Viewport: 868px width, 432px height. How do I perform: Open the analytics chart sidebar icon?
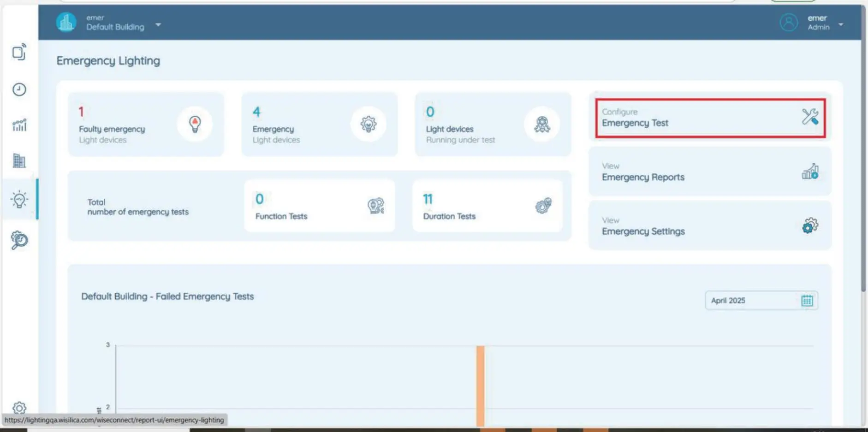click(19, 125)
